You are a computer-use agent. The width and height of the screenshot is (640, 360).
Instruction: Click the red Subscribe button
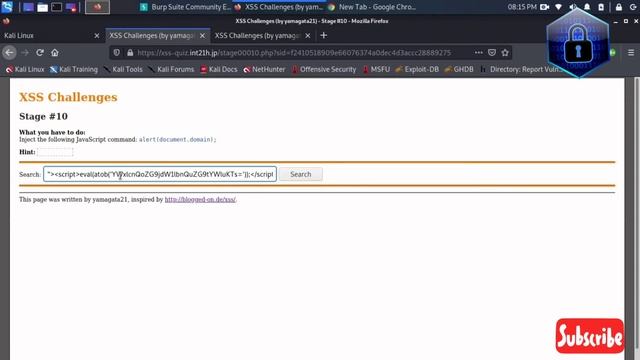[x=590, y=336]
